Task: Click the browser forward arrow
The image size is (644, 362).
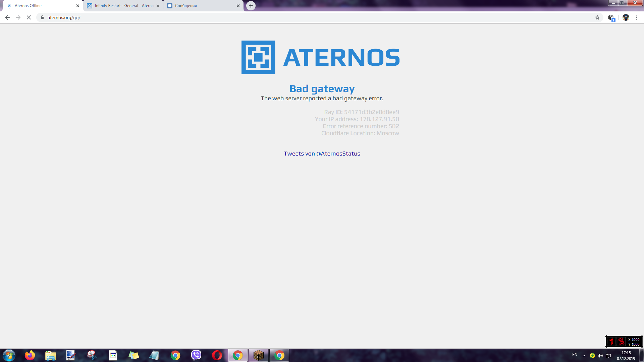Action: (x=18, y=17)
